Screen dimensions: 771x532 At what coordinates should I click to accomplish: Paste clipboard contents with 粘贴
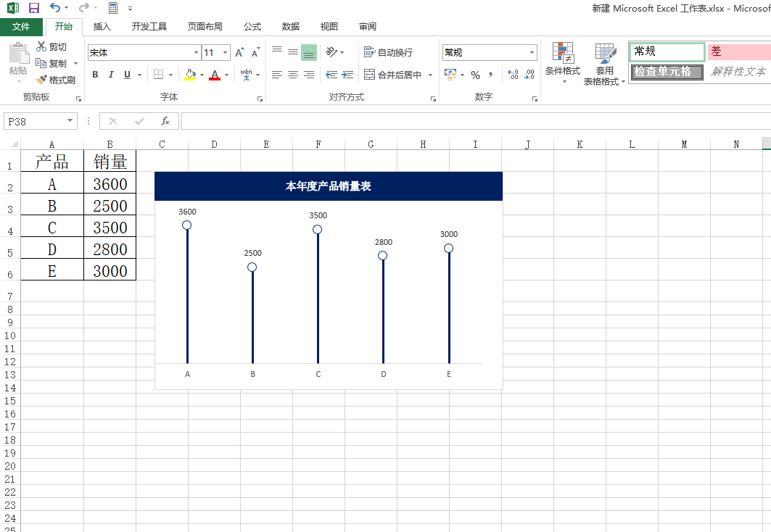[18, 60]
